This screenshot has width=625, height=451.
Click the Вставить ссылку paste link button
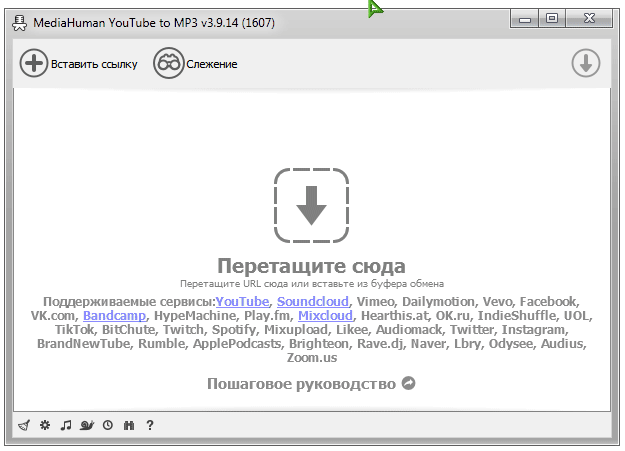(x=79, y=63)
